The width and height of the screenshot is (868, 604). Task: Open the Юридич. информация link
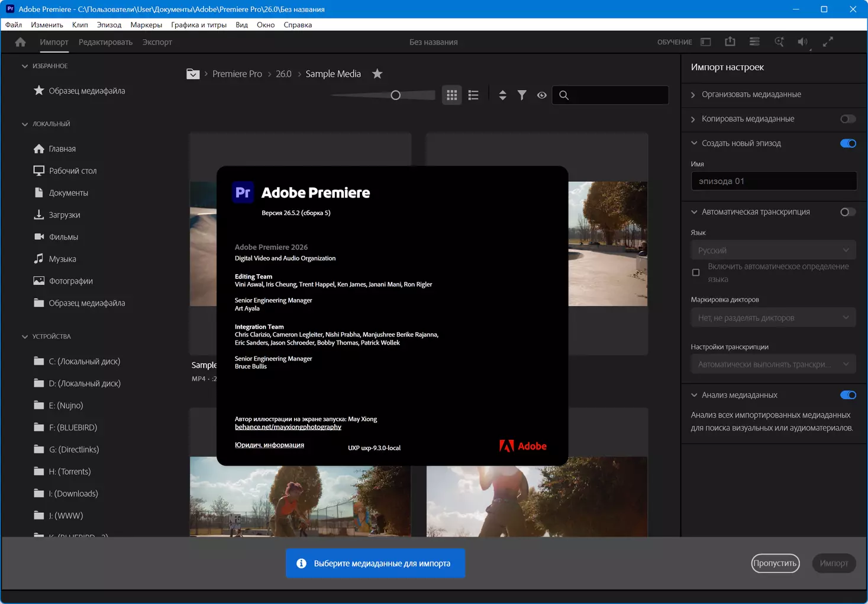click(269, 445)
